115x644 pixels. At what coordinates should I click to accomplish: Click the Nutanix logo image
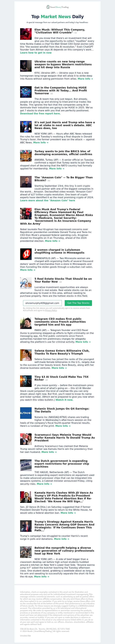[26, 413]
